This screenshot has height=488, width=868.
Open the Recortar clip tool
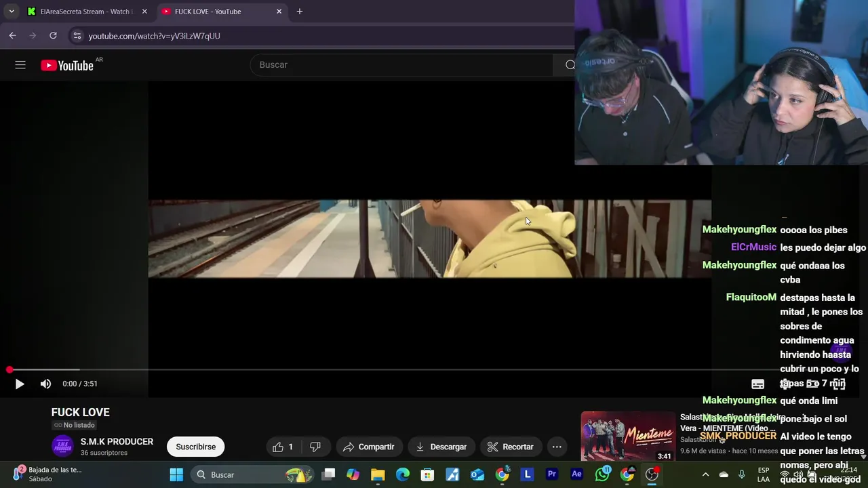[x=511, y=447]
